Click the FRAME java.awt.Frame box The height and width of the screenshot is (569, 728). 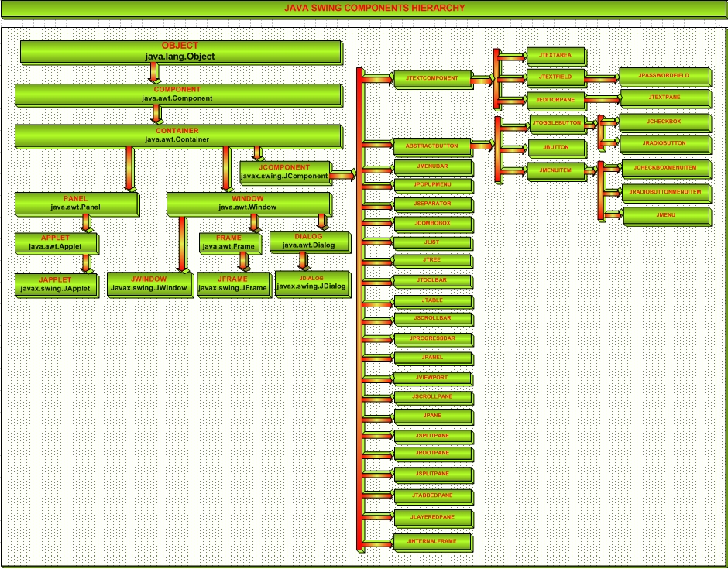(230, 243)
